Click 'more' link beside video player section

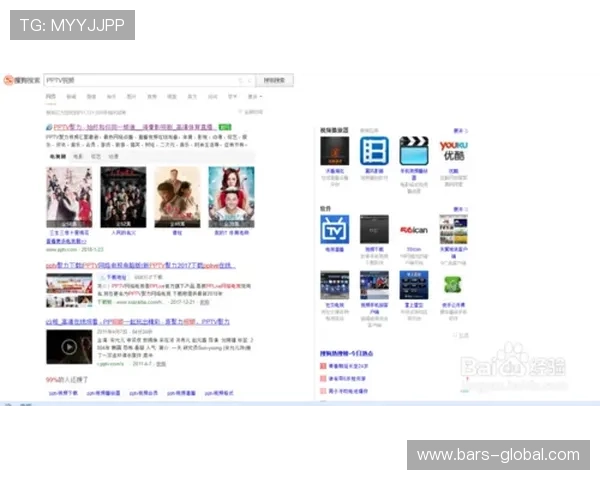tap(459, 130)
